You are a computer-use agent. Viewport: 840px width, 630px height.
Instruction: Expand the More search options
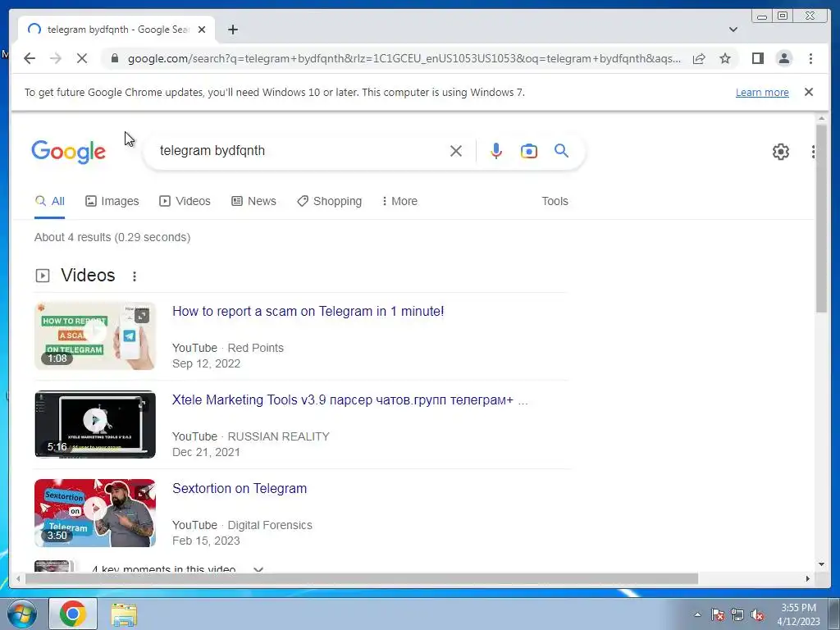(x=399, y=202)
